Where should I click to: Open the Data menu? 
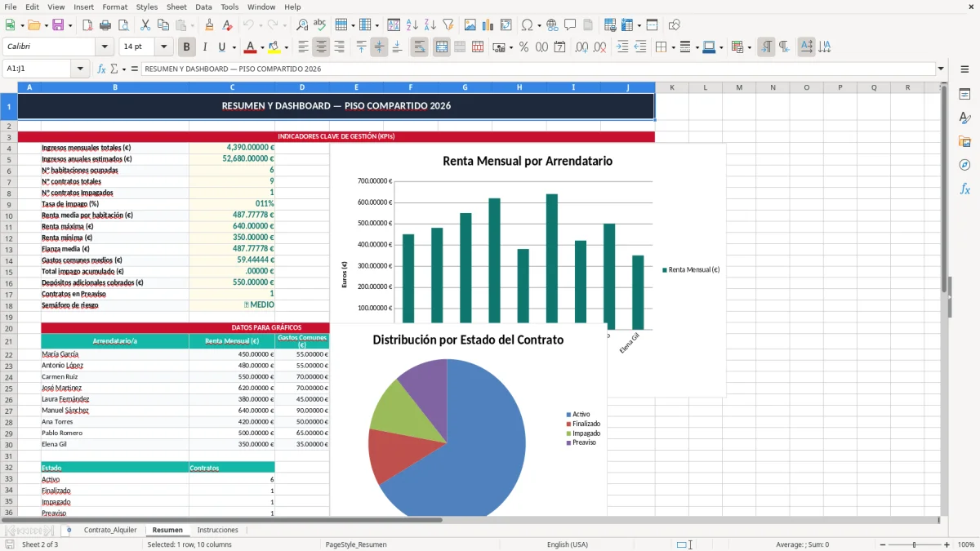point(203,7)
